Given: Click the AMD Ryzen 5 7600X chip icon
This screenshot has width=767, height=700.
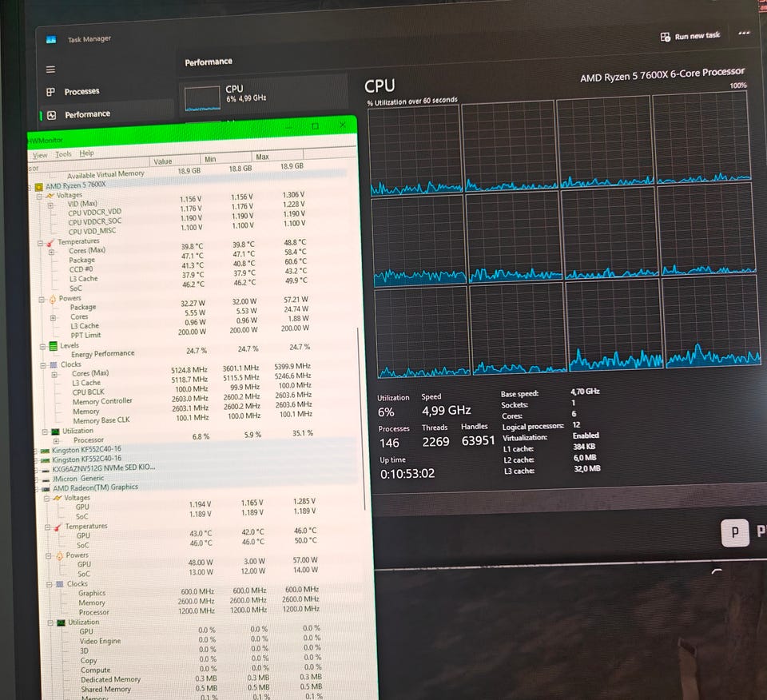Looking at the screenshot, I should point(38,187).
